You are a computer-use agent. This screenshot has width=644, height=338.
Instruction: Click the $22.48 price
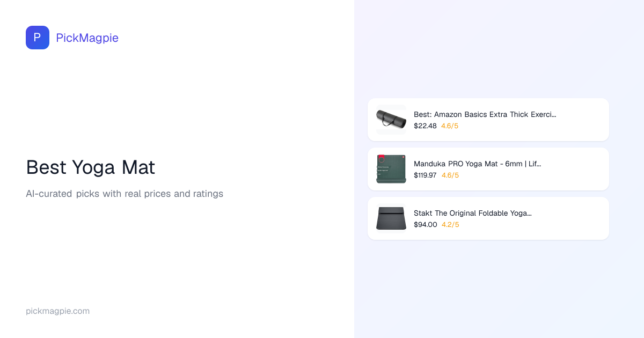425,126
